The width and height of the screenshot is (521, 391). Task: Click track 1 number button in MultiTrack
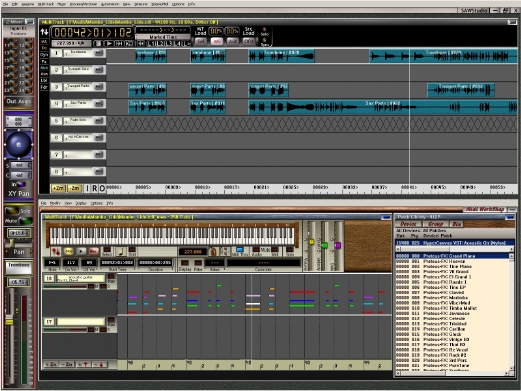[x=56, y=53]
